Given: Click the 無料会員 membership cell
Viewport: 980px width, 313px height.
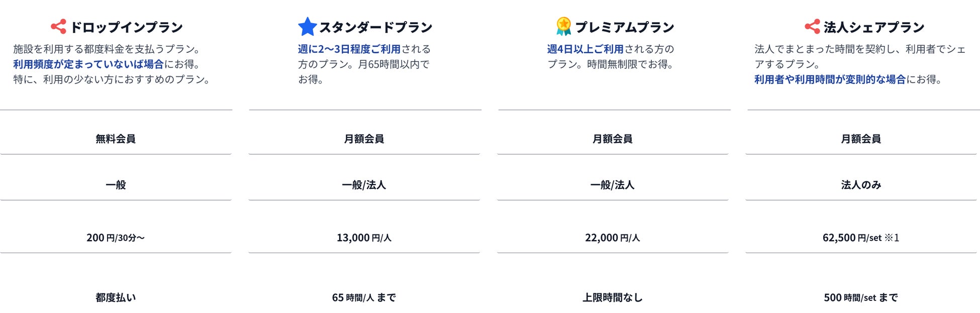Looking at the screenshot, I should point(116,139).
